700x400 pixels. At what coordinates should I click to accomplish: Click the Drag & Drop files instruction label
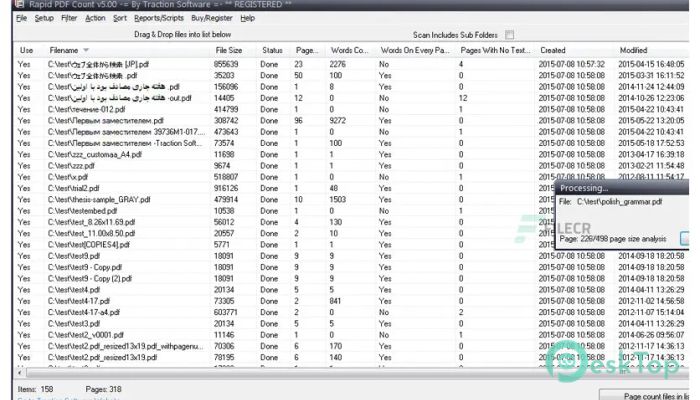[183, 34]
